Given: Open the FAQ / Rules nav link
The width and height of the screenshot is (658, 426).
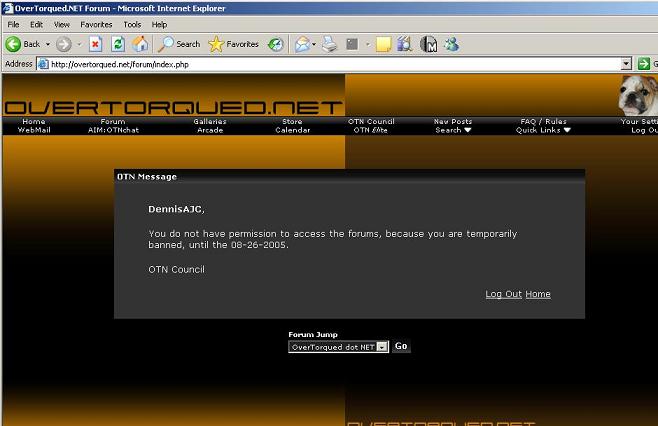Looking at the screenshot, I should pyautogui.click(x=543, y=121).
